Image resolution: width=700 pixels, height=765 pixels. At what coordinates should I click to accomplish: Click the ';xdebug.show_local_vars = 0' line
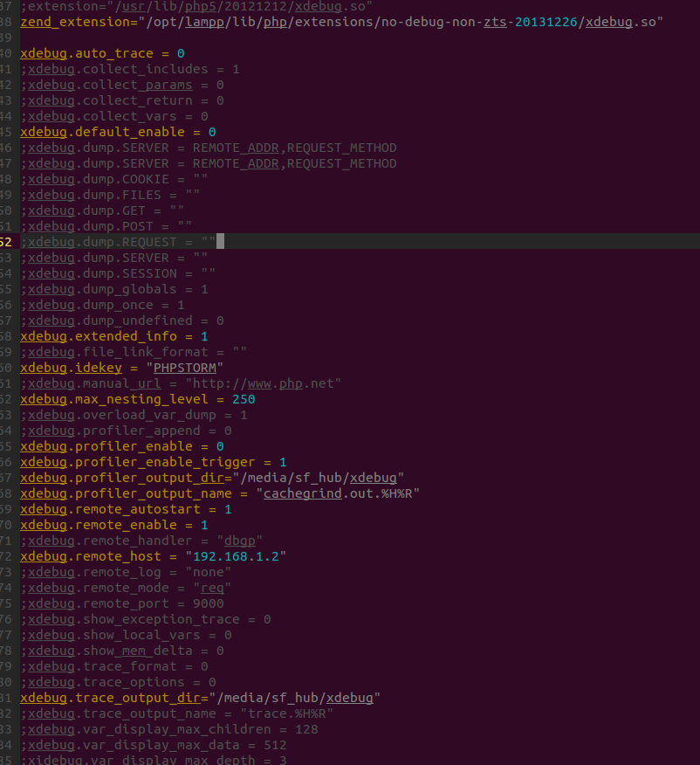point(127,635)
